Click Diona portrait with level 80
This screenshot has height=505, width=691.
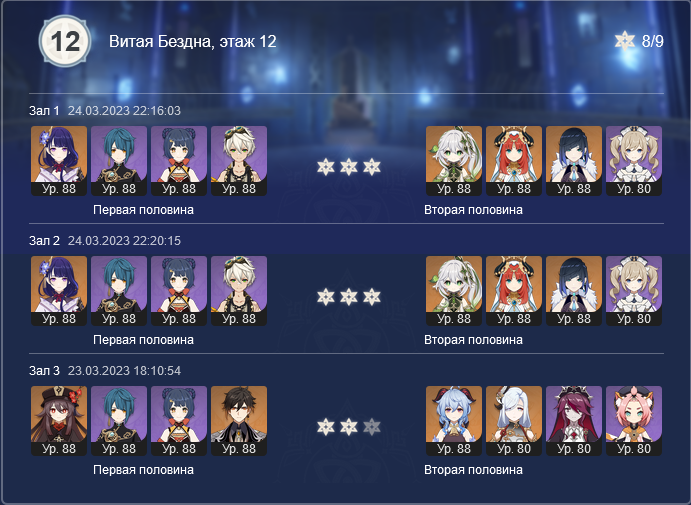tap(634, 421)
